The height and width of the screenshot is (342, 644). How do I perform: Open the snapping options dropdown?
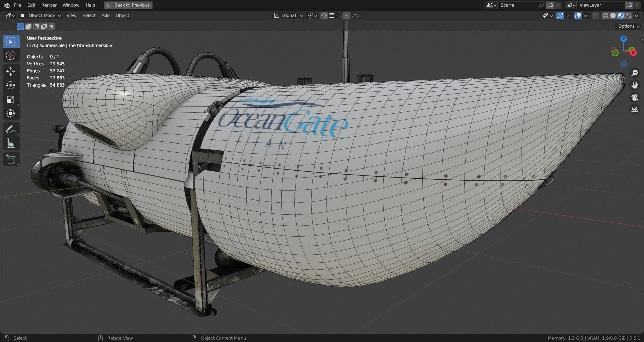pos(334,16)
